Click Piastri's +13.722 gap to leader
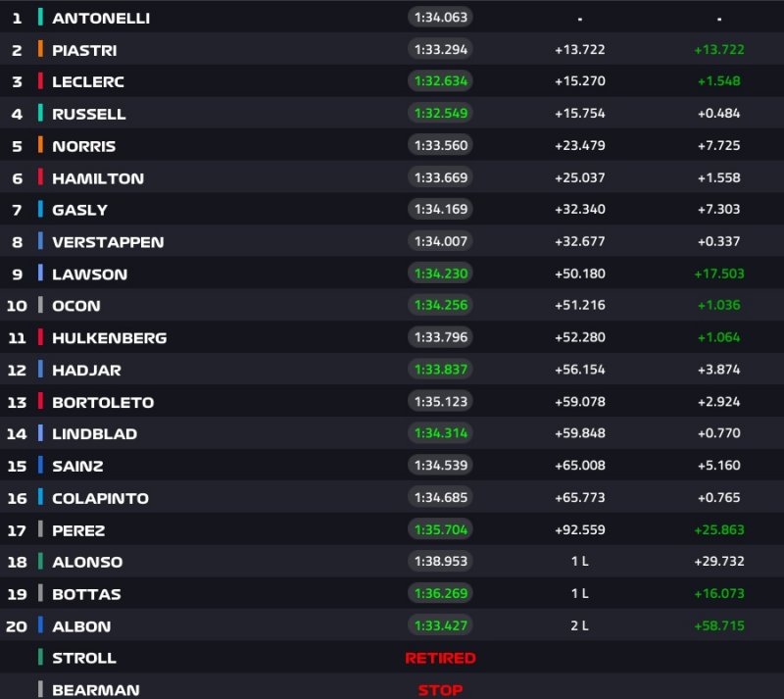Viewport: 784px width, 699px height. click(579, 50)
